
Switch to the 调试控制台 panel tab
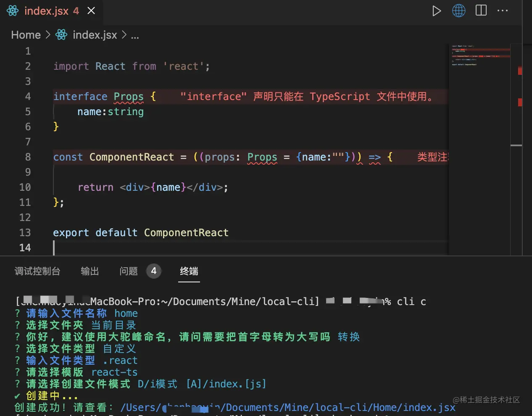37,271
